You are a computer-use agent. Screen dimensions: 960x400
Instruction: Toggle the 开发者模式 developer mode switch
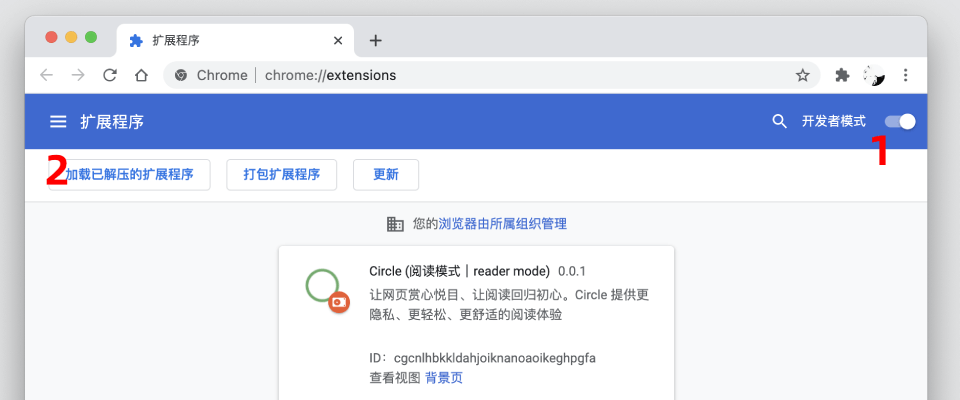pyautogui.click(x=900, y=121)
